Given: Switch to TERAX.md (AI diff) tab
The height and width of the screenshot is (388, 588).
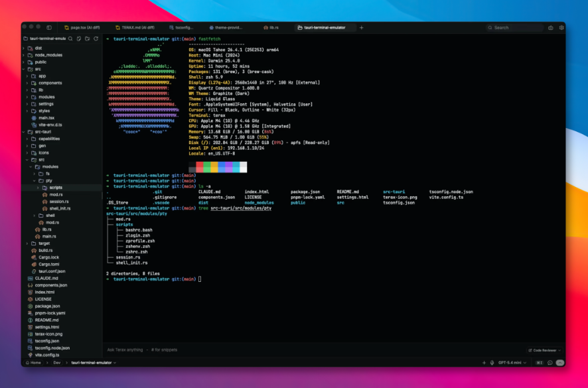Looking at the screenshot, I should [x=135, y=27].
